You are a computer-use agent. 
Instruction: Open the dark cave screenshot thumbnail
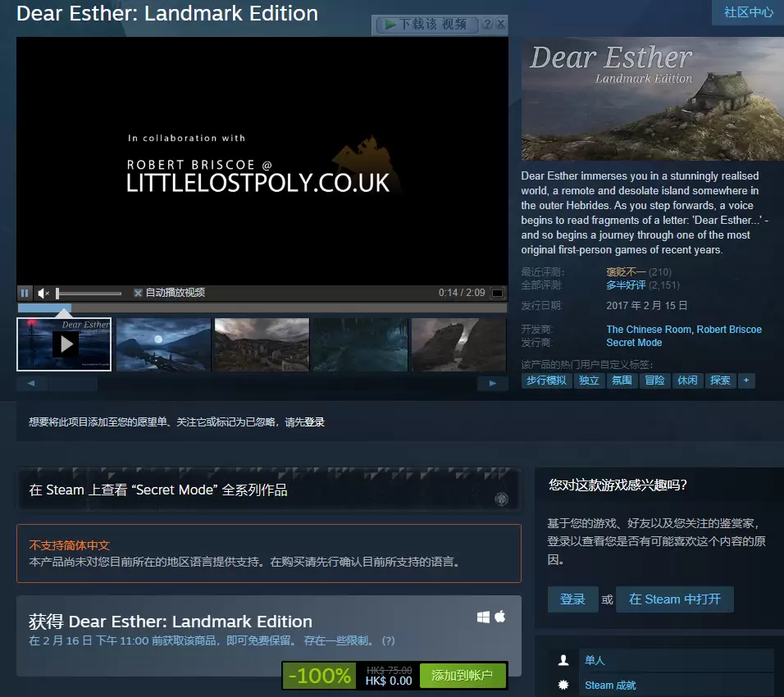pos(360,344)
